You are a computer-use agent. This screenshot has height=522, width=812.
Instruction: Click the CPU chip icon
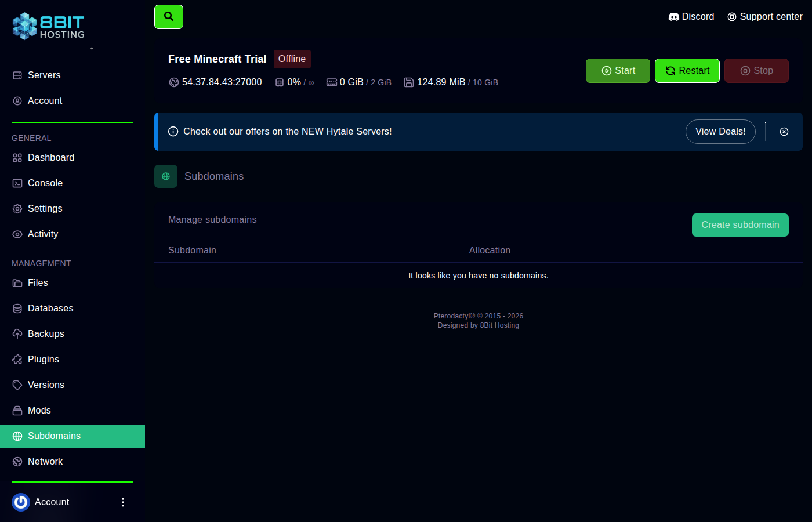[x=280, y=82]
